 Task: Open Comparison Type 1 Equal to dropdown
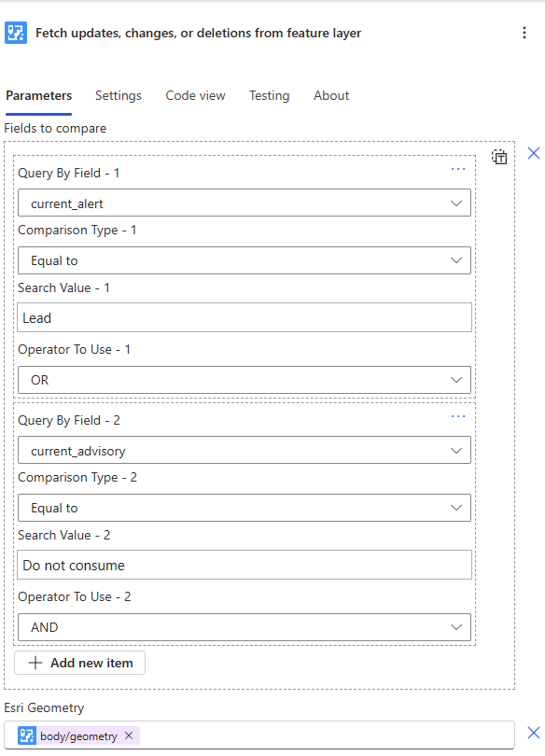pos(245,260)
